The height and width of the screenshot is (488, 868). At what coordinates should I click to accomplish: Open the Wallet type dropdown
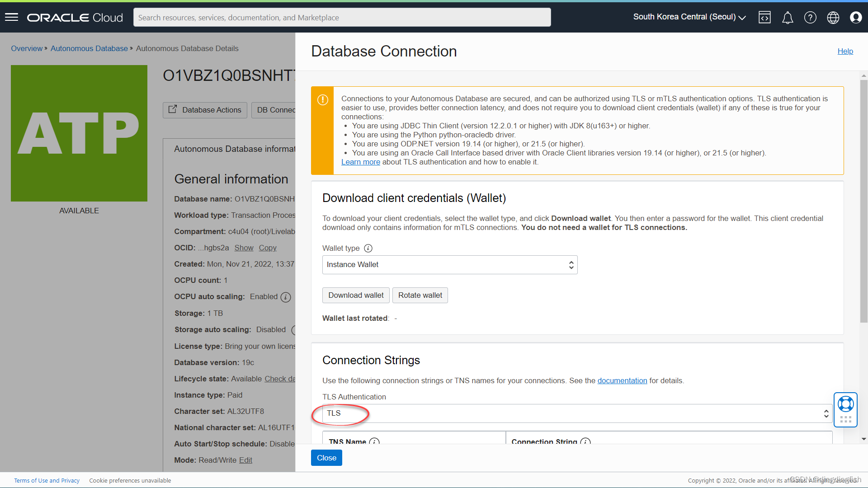450,265
